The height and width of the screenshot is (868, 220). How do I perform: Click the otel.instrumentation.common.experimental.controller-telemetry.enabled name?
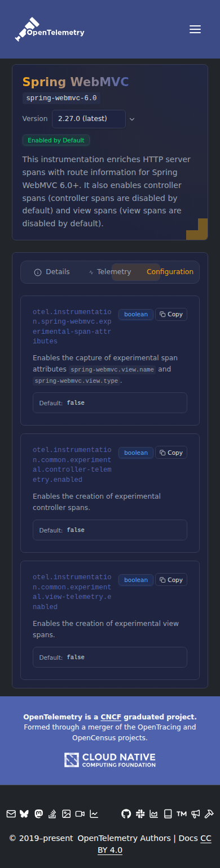click(72, 465)
